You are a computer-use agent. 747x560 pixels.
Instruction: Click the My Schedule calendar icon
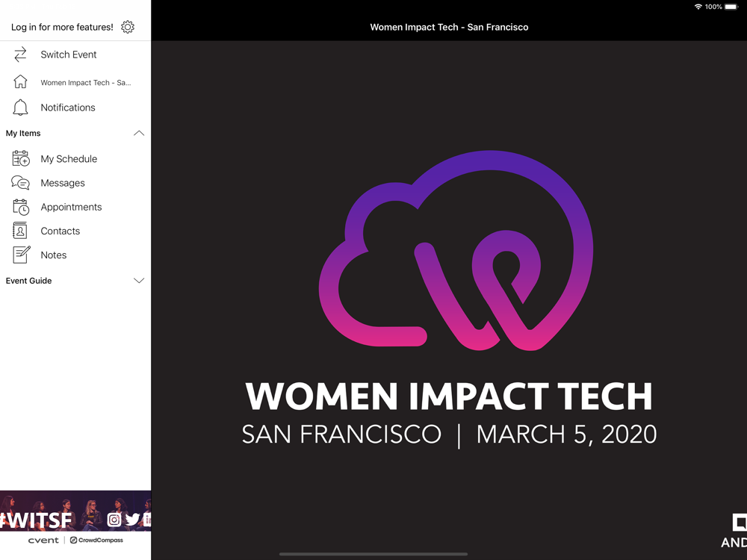coord(21,158)
